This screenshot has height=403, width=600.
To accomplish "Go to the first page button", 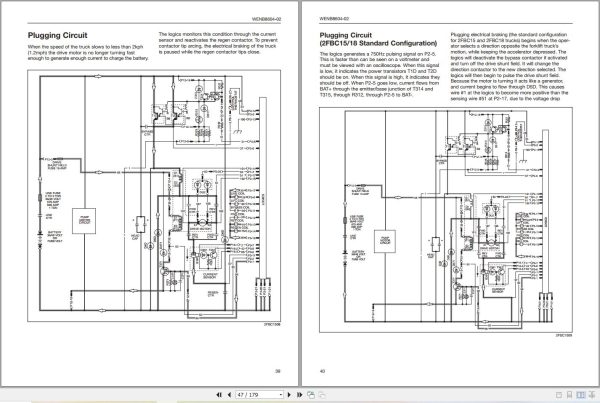I will [x=219, y=395].
